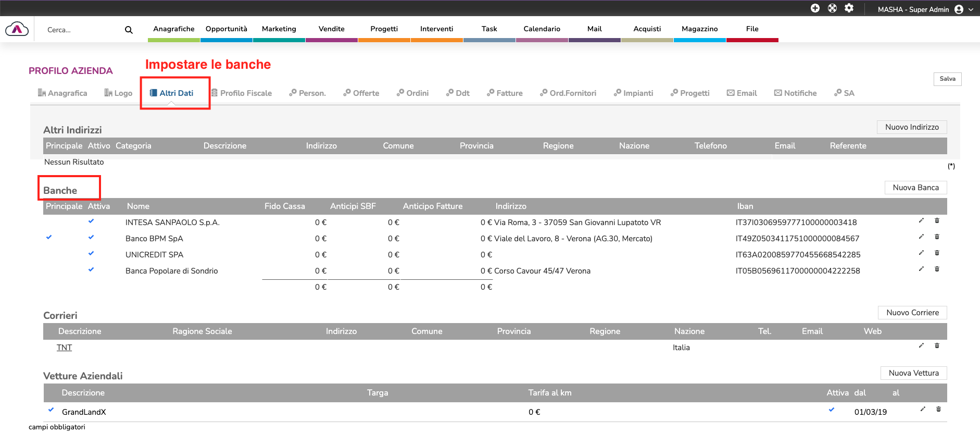Click into the Cerca search field
980x445 pixels.
[x=81, y=30]
